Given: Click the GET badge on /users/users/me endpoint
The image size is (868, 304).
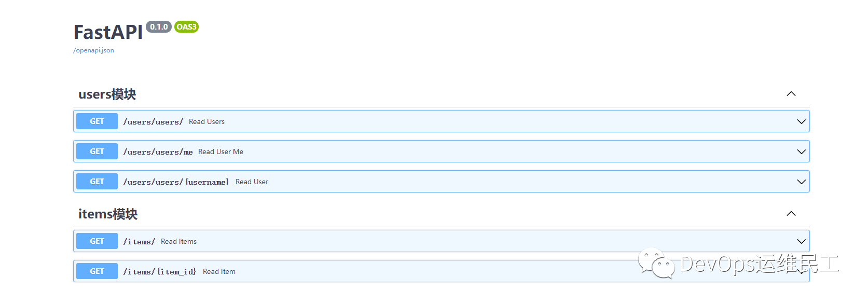Looking at the screenshot, I should pos(97,151).
